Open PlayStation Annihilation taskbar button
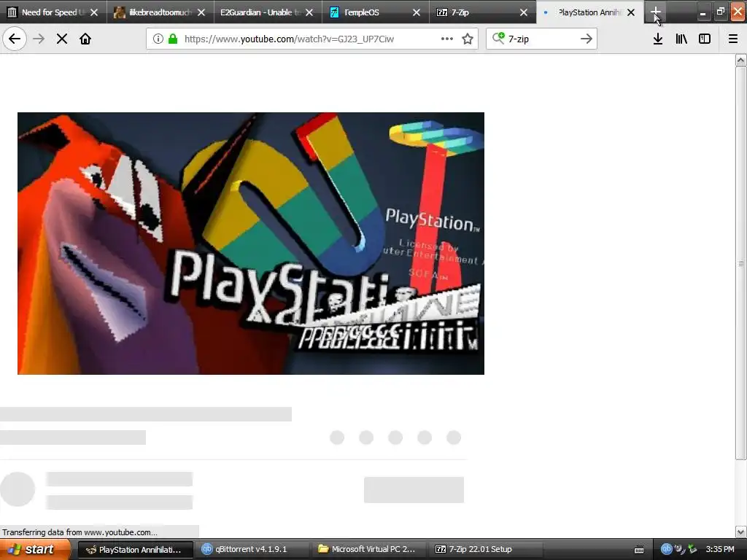 (x=135, y=549)
